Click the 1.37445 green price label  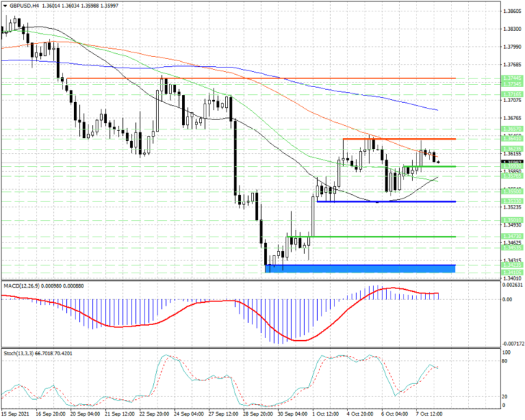pyautogui.click(x=512, y=78)
